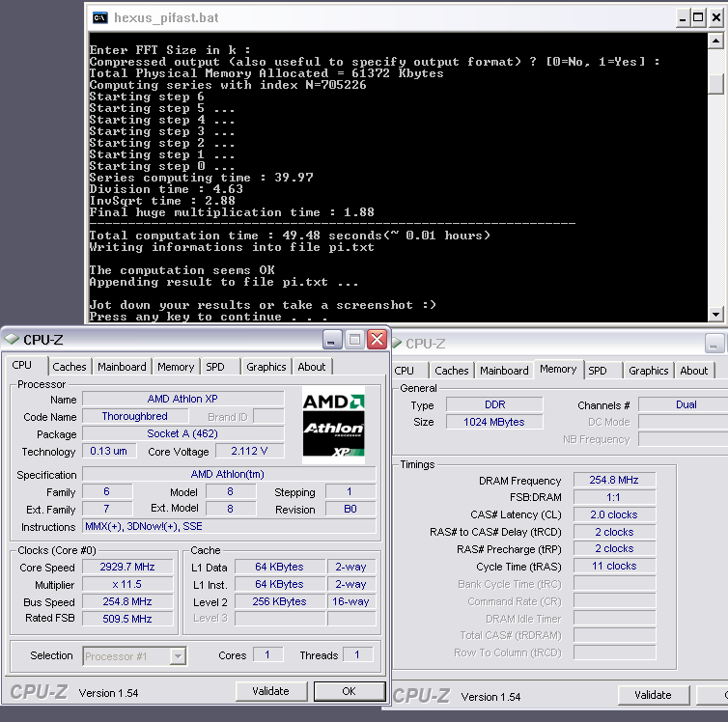The width and height of the screenshot is (728, 722).
Task: Click the console scrollbar thumb
Action: click(x=715, y=84)
